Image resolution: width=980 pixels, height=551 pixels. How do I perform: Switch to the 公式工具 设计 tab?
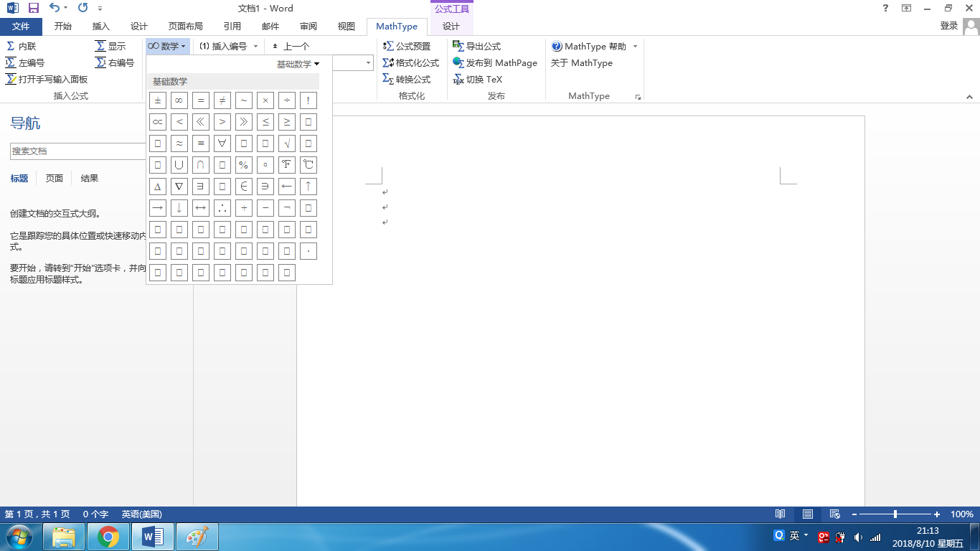coord(451,27)
